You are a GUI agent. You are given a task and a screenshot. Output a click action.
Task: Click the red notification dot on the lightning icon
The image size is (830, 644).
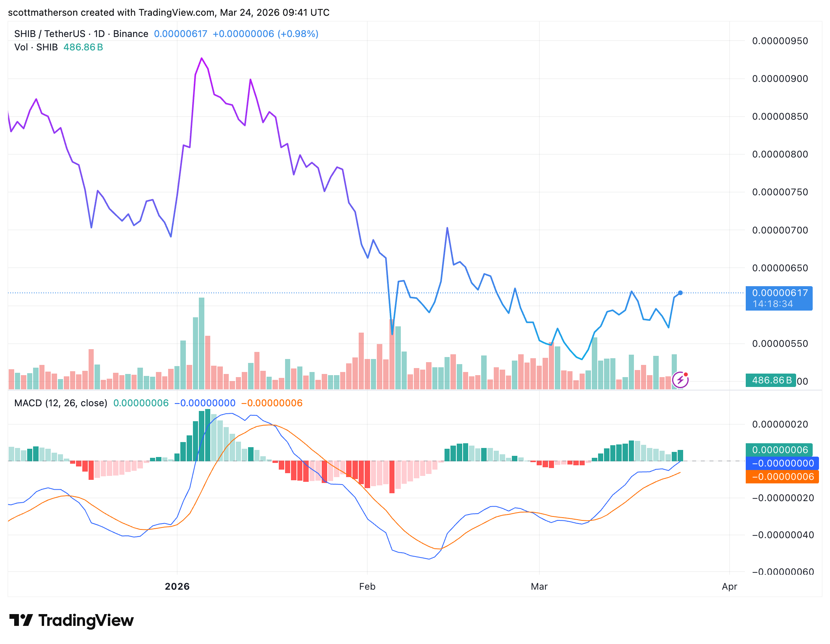[686, 374]
